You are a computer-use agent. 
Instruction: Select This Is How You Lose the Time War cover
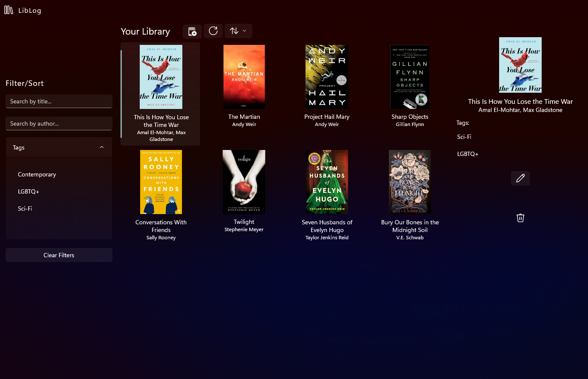(161, 77)
